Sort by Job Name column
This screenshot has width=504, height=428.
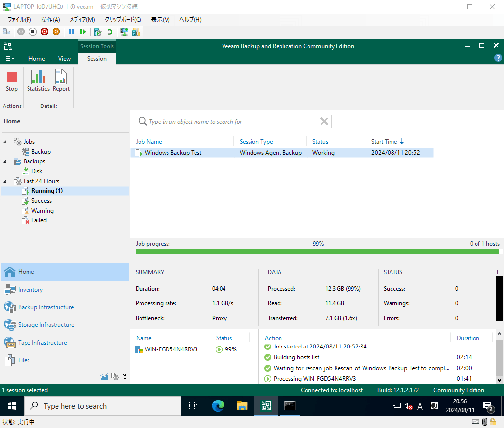pos(149,141)
